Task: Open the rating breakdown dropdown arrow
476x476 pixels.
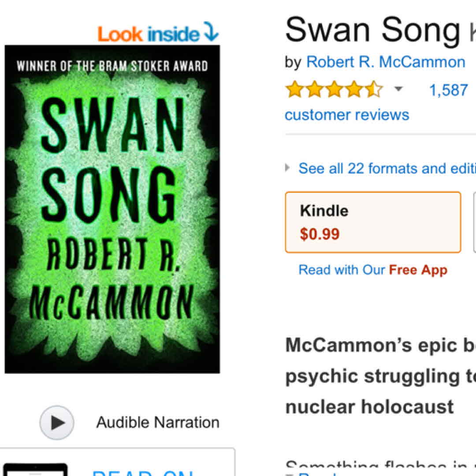Action: tap(398, 89)
